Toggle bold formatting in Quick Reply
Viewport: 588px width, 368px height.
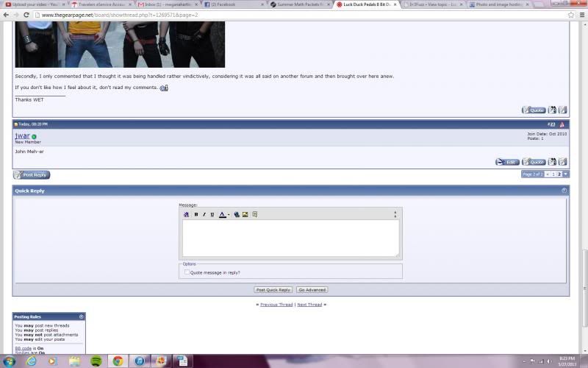tap(196, 214)
